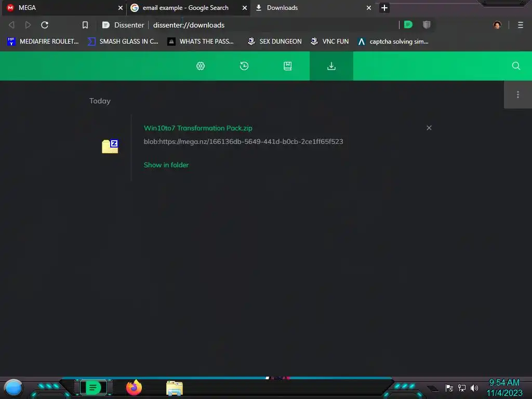Open MEDIAFIRE ROULET... bookmark
This screenshot has width=532, height=399.
(43, 42)
